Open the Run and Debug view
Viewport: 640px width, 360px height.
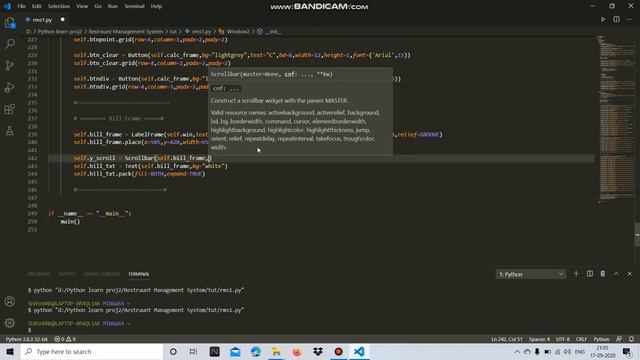10,87
